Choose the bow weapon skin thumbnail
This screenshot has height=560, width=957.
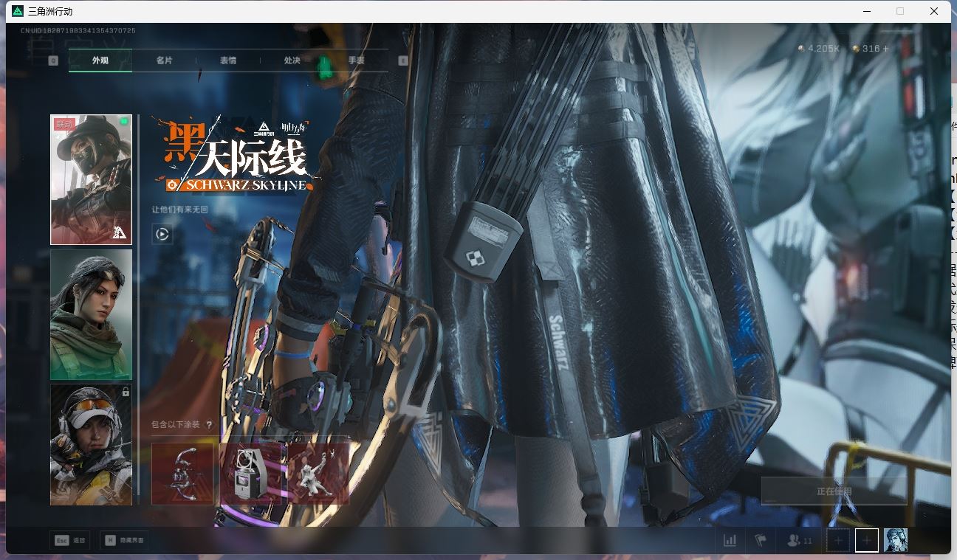click(x=182, y=474)
